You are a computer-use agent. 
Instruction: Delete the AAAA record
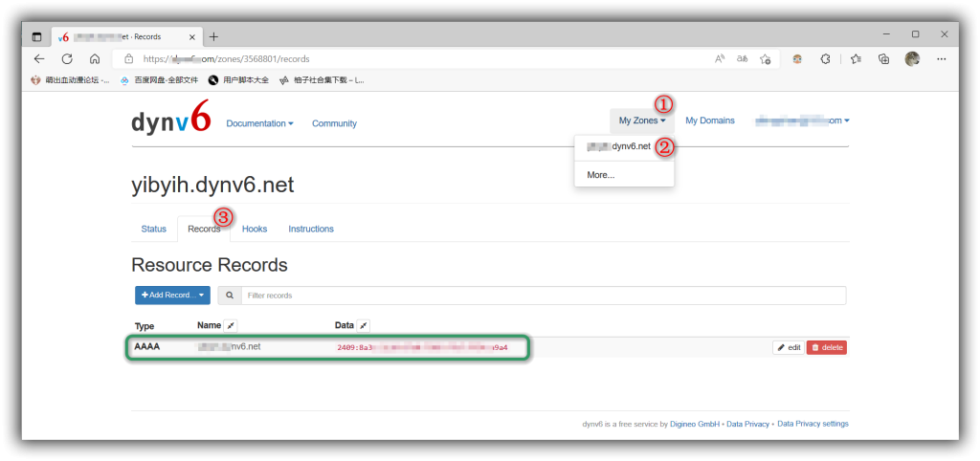[x=827, y=347]
